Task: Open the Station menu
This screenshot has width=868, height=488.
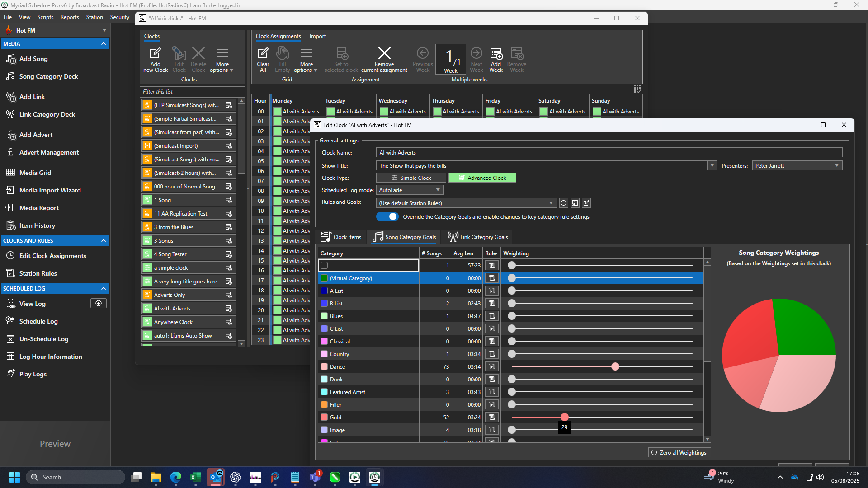Action: coord(94,17)
